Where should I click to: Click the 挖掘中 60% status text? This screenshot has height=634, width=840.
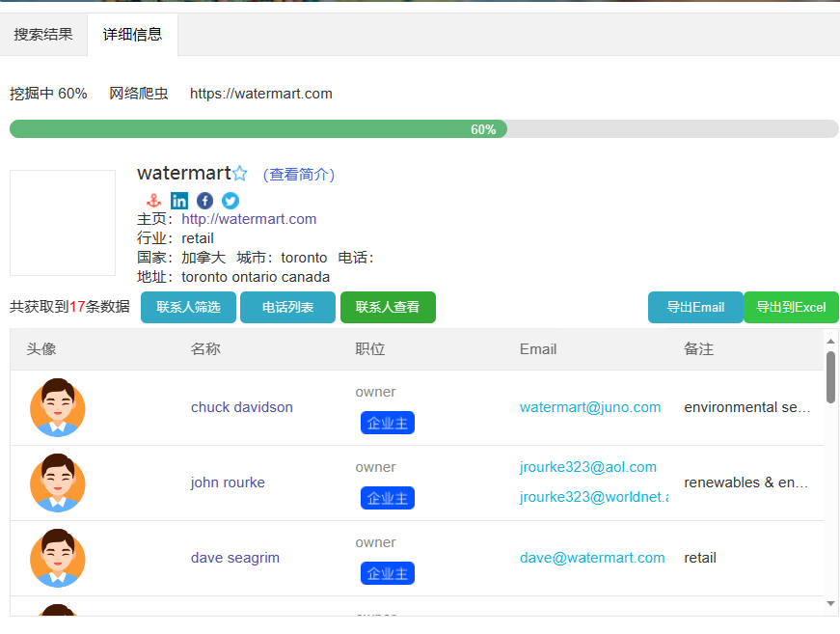(x=48, y=94)
